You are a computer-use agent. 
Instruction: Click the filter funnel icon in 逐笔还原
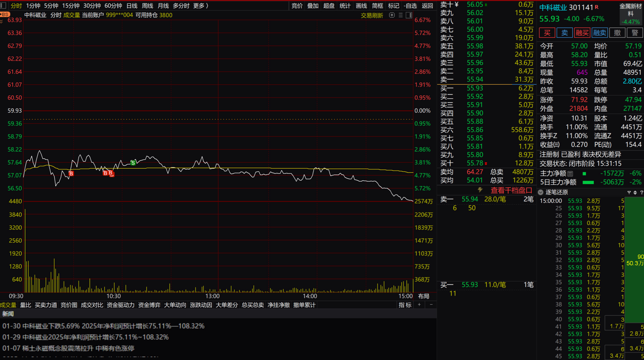click(629, 192)
